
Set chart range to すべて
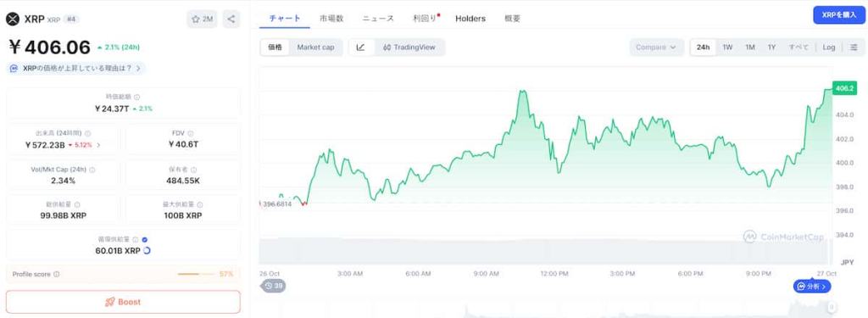(798, 47)
